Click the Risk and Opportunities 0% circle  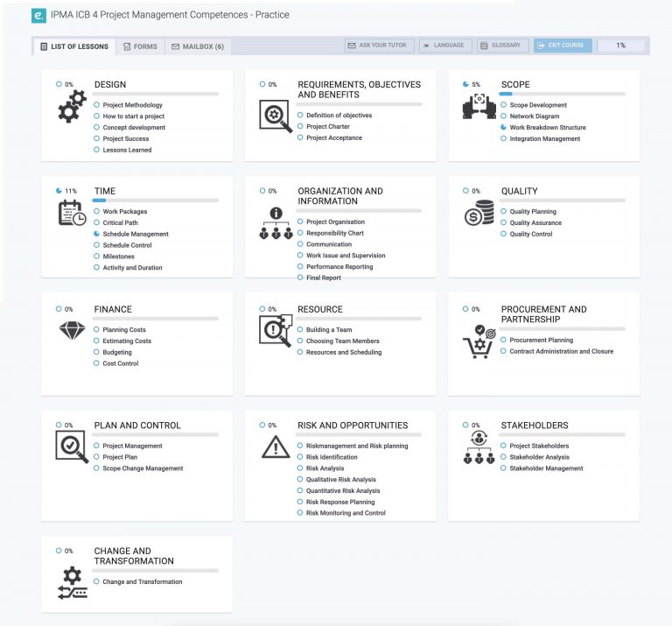(262, 425)
